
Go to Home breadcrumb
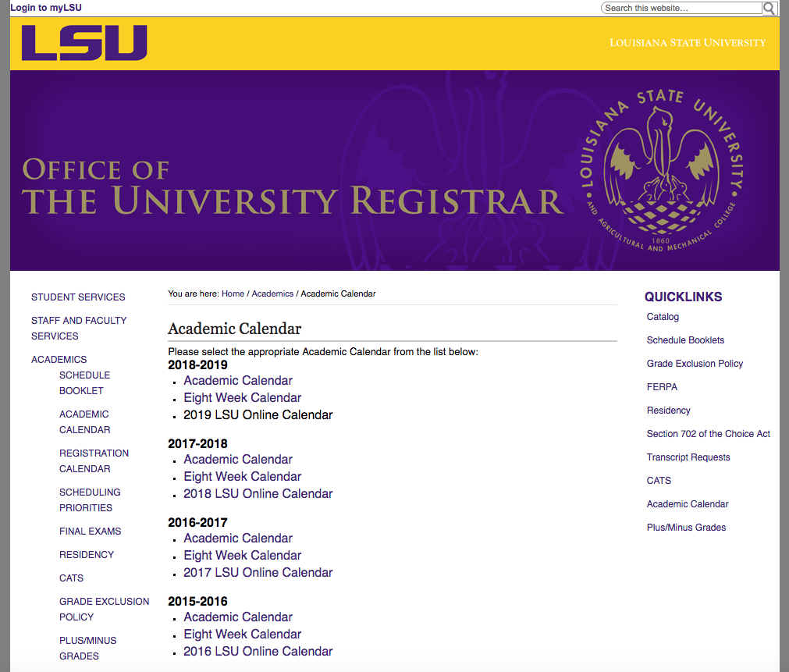(x=233, y=293)
